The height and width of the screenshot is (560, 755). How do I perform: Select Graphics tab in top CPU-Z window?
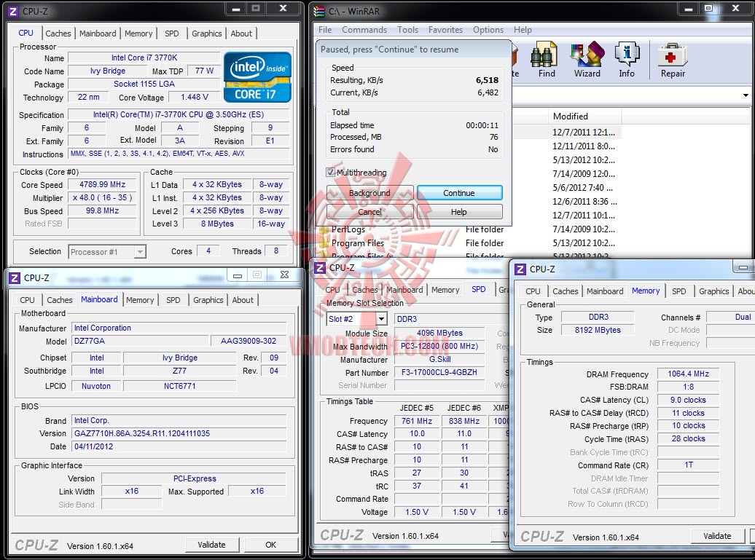click(206, 33)
